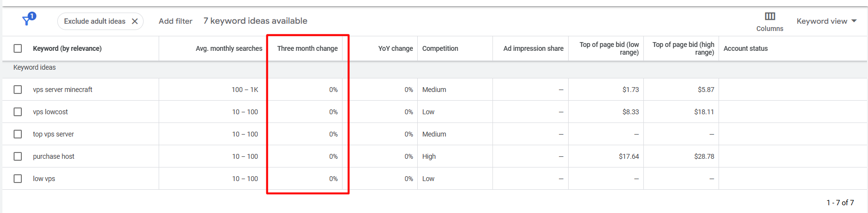Viewport: 868px width, 213px height.
Task: Tick the 'top vps server' checkbox
Action: 18,134
